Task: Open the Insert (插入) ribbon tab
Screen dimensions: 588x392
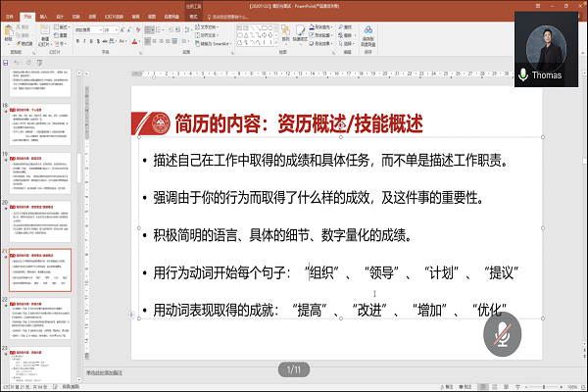Action: coord(44,17)
